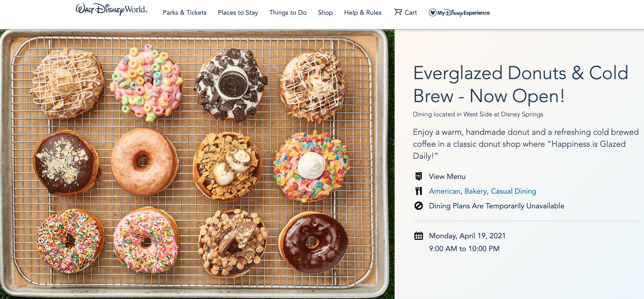644x299 pixels.
Task: Click Dining Plans Are Temporarily Unavailable text
Action: 497,206
